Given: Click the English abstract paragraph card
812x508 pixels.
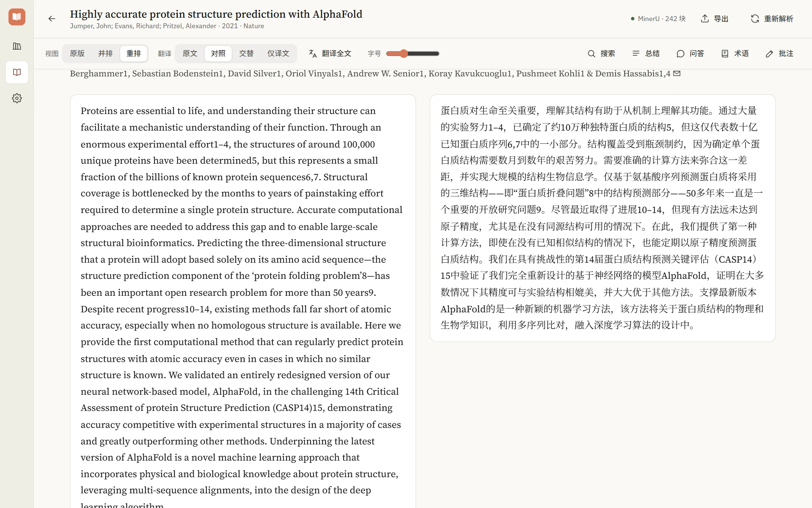Looking at the screenshot, I should 243,301.
